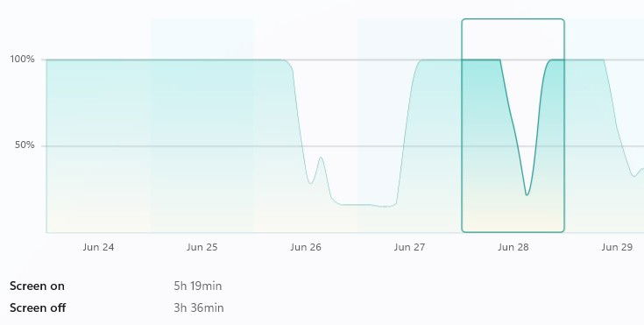This screenshot has height=325, width=644.
Task: Click the Screen off label
Action: (x=38, y=307)
